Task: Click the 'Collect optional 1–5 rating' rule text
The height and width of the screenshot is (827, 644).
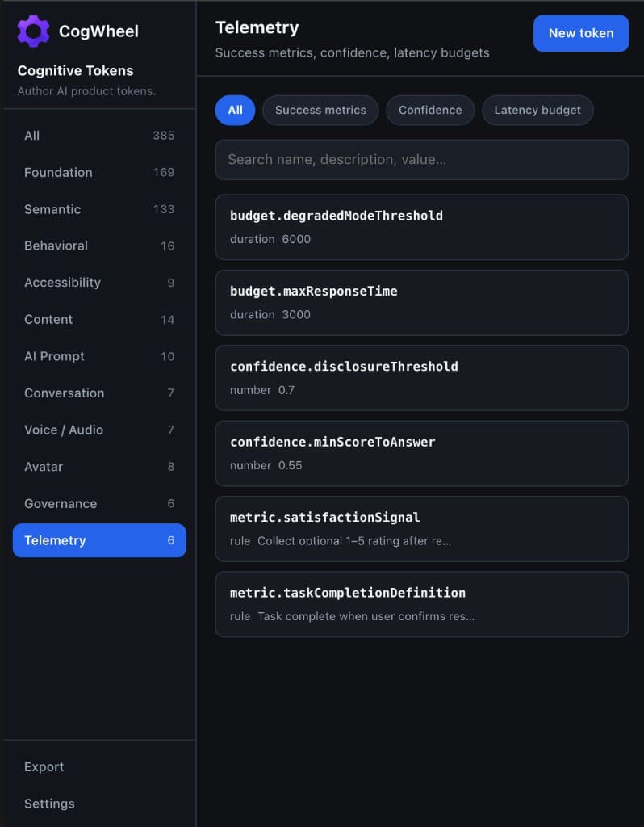Action: [x=354, y=541]
